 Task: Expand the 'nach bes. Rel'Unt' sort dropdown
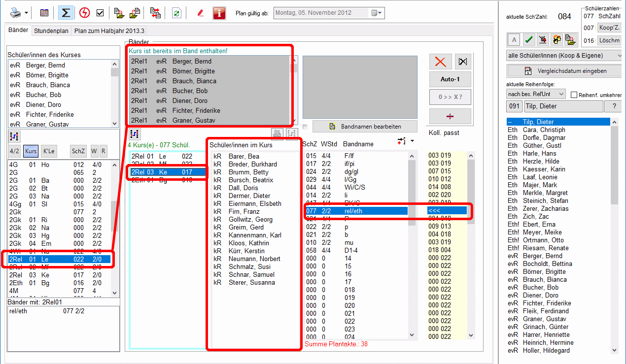(536, 94)
